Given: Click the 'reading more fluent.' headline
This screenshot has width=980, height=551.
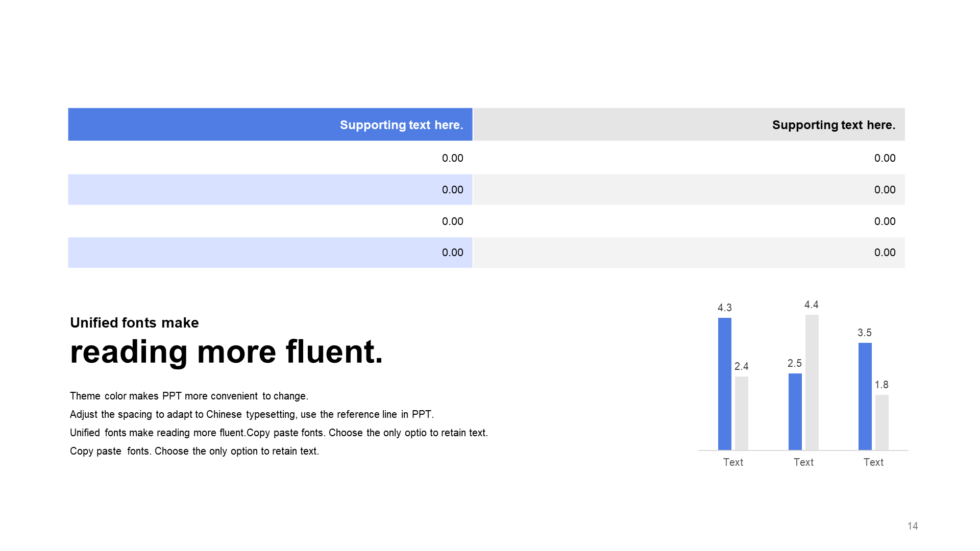Looking at the screenshot, I should (x=226, y=352).
